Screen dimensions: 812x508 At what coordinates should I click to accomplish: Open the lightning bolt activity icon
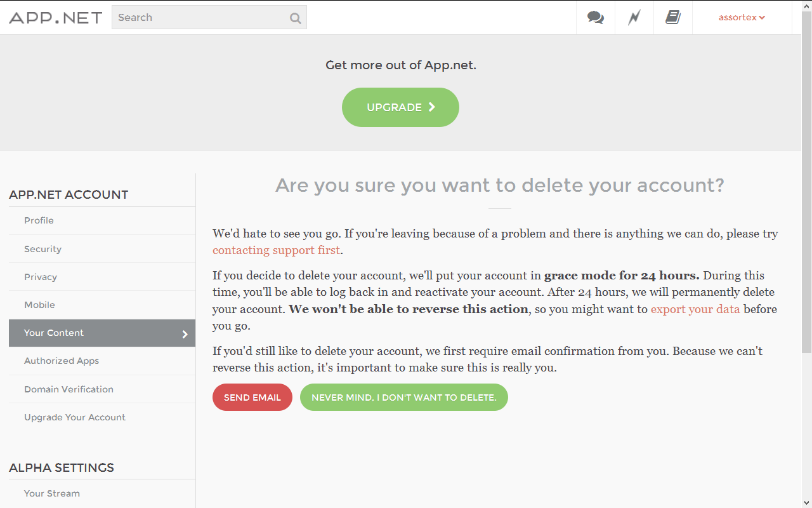coord(634,18)
